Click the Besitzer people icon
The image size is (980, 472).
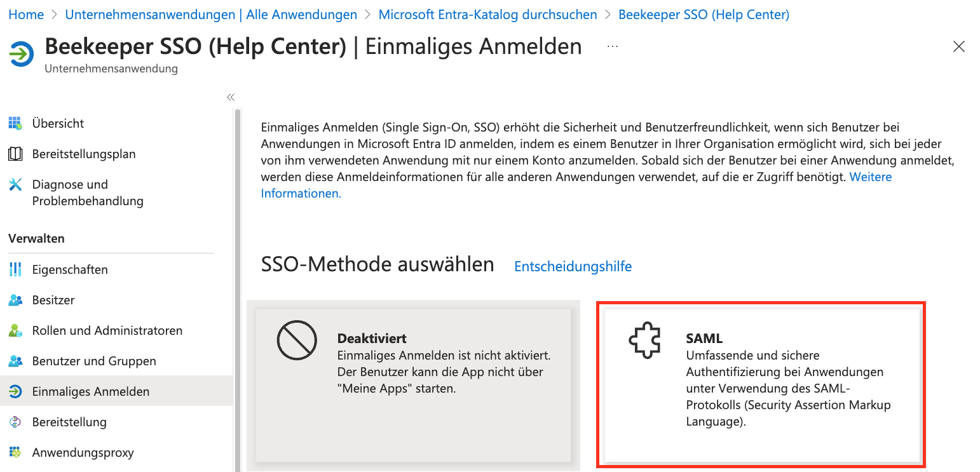(x=15, y=300)
